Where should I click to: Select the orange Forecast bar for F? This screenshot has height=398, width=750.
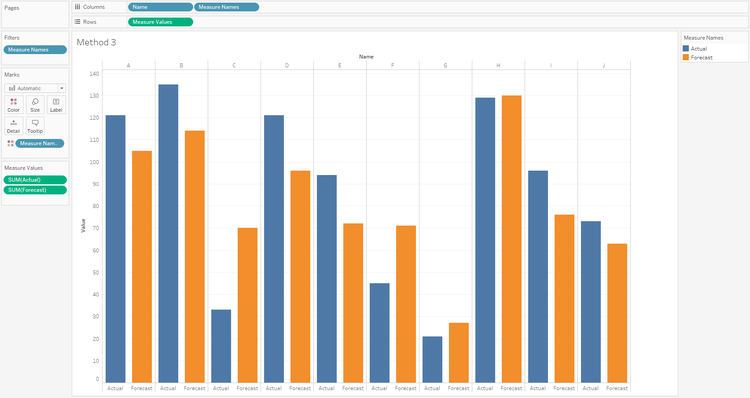click(x=406, y=304)
